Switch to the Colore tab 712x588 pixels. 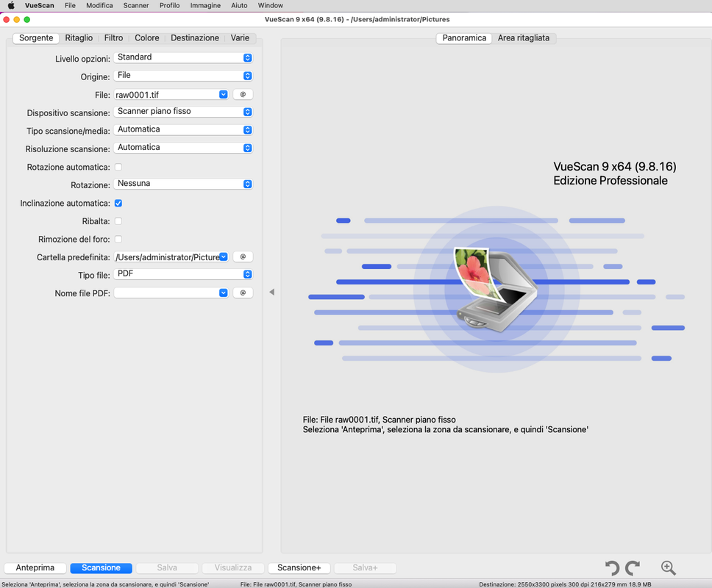146,38
